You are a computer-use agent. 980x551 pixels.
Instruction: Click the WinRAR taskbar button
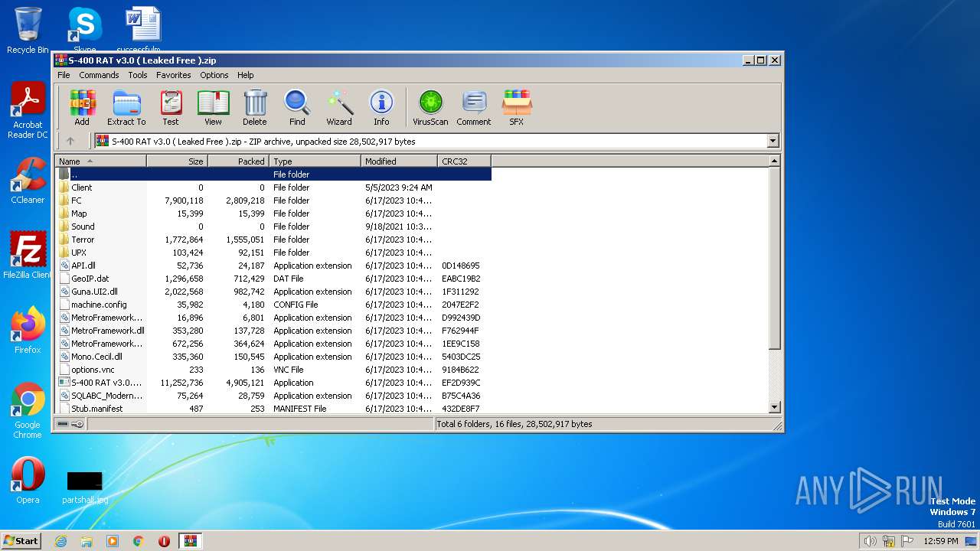(190, 541)
